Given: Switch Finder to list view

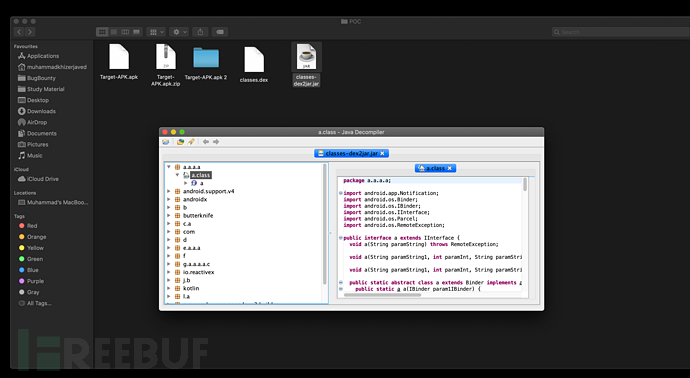Looking at the screenshot, I should 114,32.
